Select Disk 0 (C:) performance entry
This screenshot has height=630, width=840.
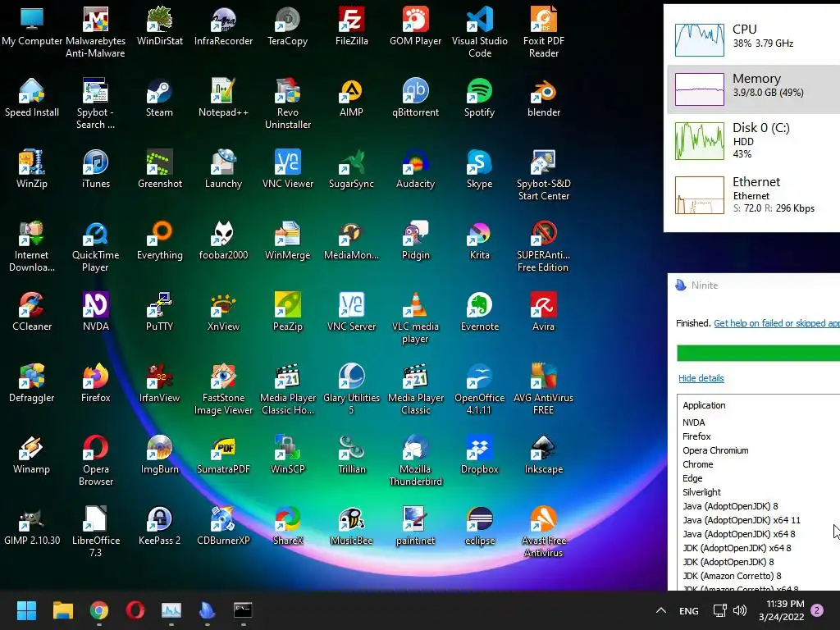pyautogui.click(x=753, y=140)
